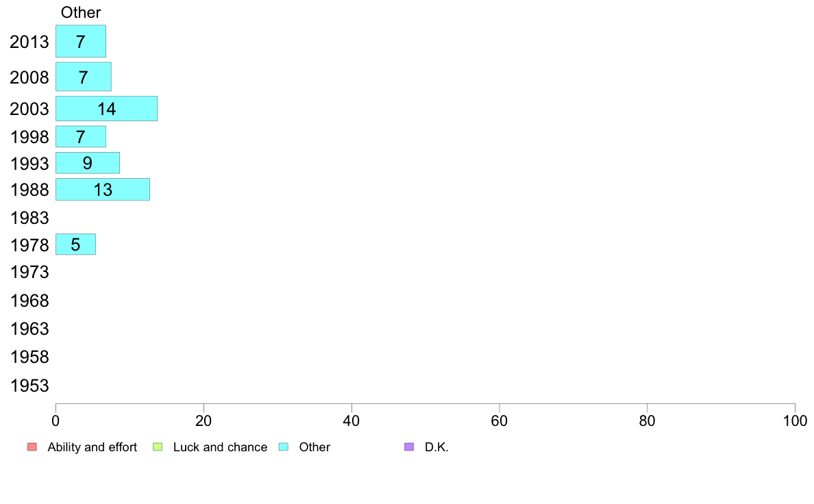Click the 100 tick on the axis
814x504 pixels.
coord(795,421)
